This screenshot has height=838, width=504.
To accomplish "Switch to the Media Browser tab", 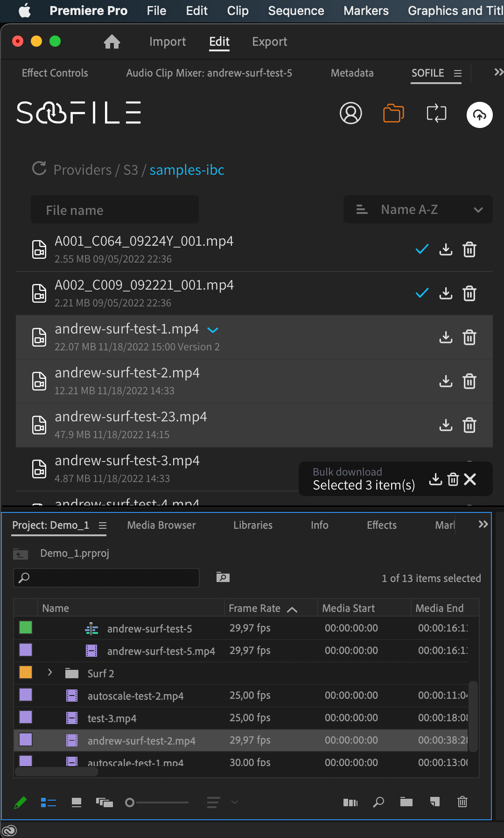I will [161, 525].
